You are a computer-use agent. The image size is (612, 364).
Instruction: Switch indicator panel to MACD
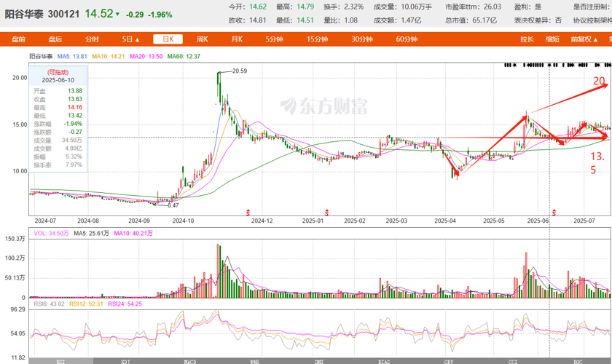pos(189,361)
